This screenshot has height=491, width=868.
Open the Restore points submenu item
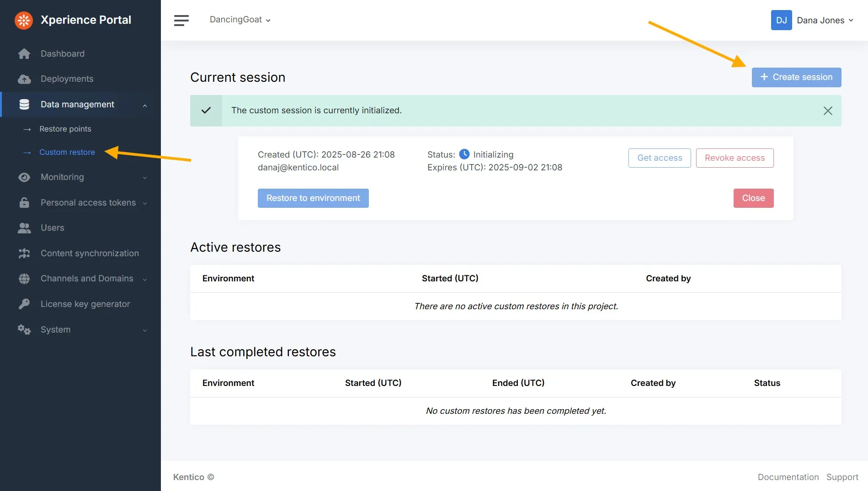(65, 129)
